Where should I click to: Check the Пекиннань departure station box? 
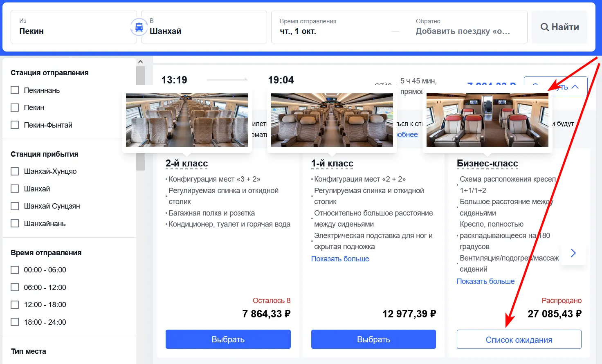15,90
